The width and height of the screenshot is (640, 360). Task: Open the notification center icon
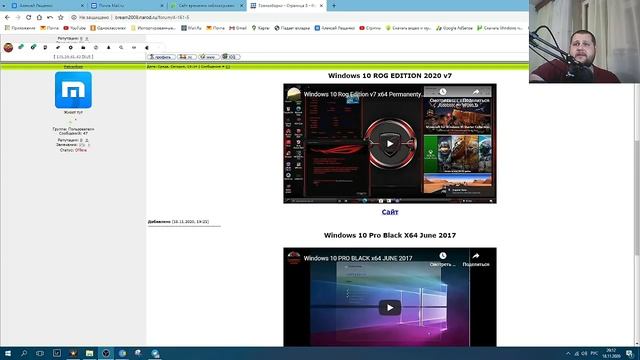point(630,353)
